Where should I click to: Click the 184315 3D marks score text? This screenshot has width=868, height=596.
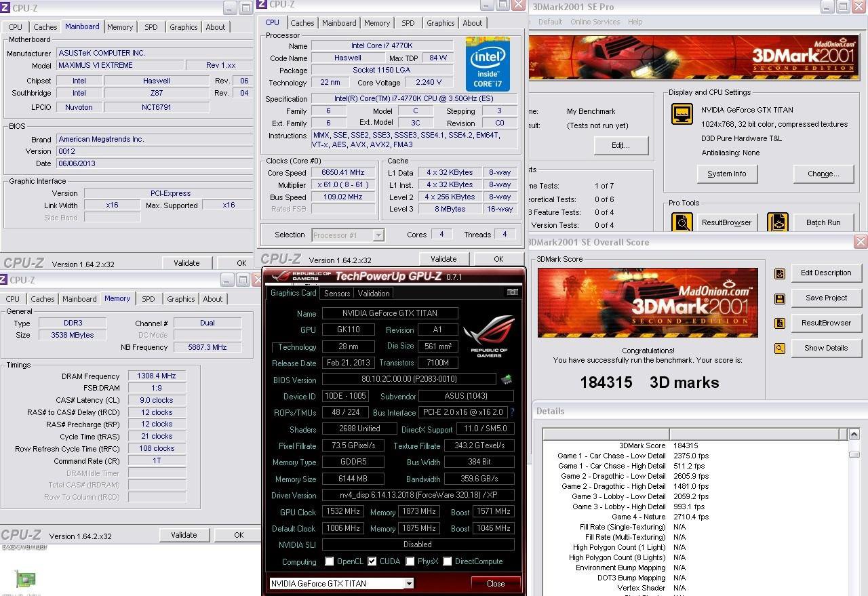(650, 382)
